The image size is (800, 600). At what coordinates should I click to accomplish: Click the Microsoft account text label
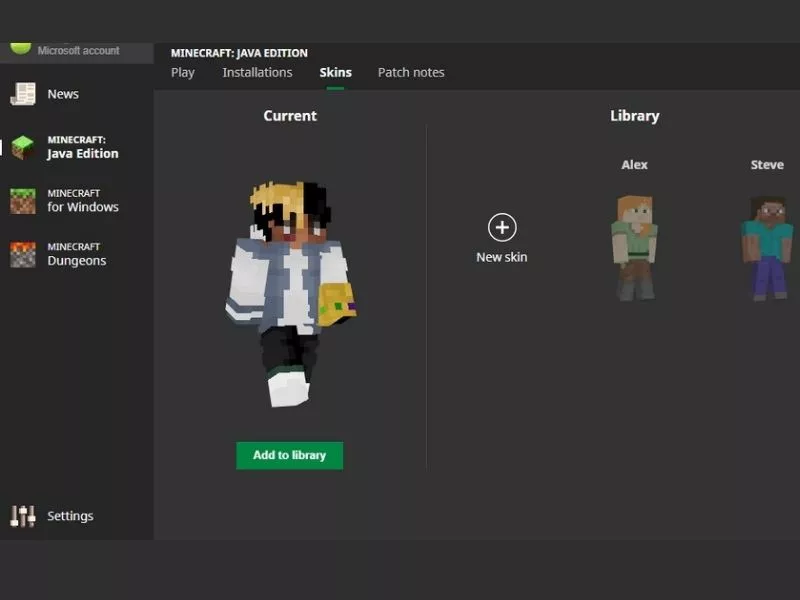coord(76,50)
